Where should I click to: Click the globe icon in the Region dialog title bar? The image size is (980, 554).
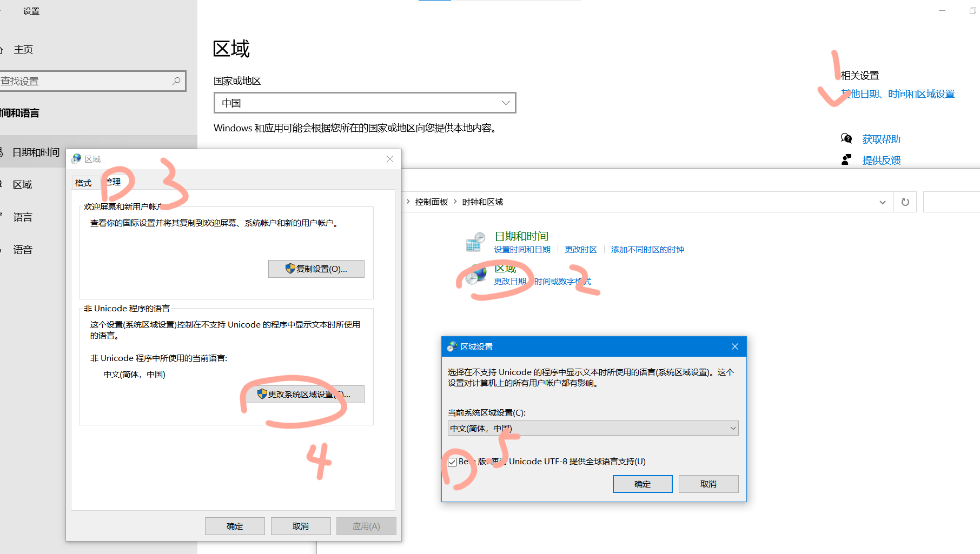tap(77, 159)
